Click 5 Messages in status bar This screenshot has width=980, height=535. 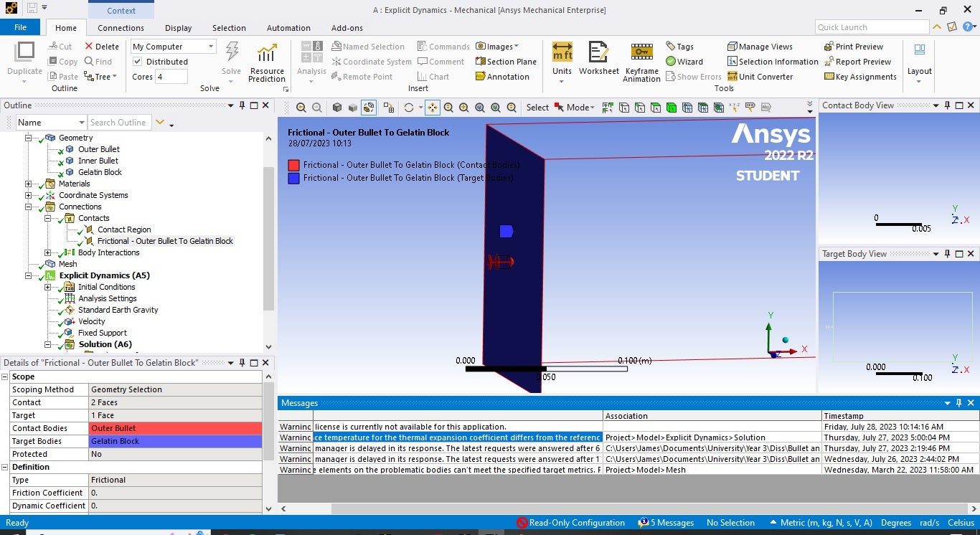point(666,523)
